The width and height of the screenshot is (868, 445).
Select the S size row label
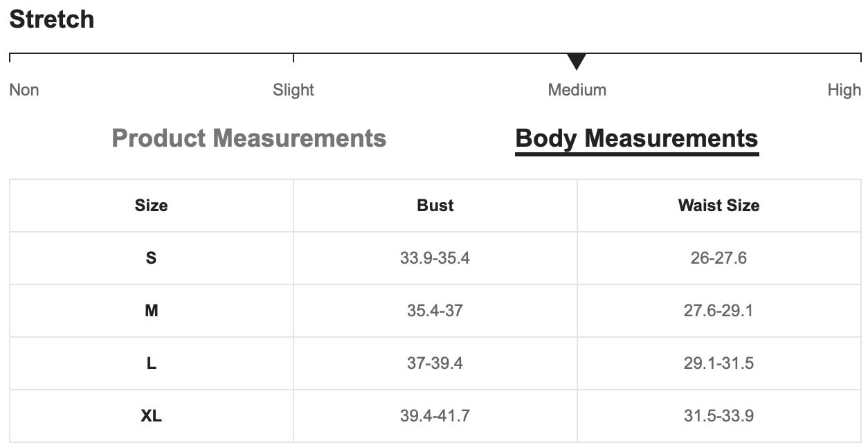[151, 258]
